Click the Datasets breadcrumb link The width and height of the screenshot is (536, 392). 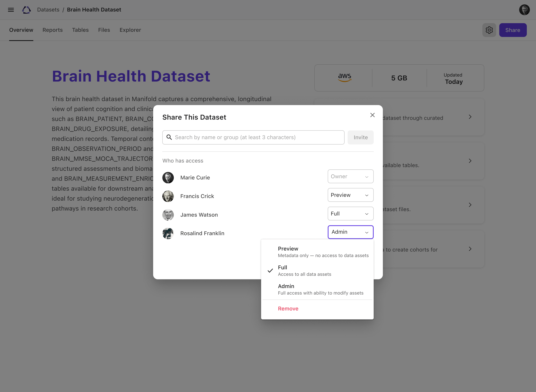click(x=48, y=10)
